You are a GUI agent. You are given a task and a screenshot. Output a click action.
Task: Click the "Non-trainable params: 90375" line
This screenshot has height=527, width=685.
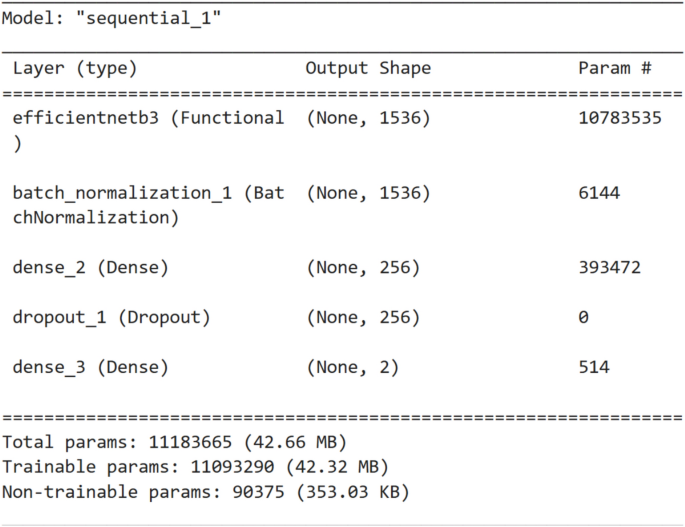[x=205, y=492]
